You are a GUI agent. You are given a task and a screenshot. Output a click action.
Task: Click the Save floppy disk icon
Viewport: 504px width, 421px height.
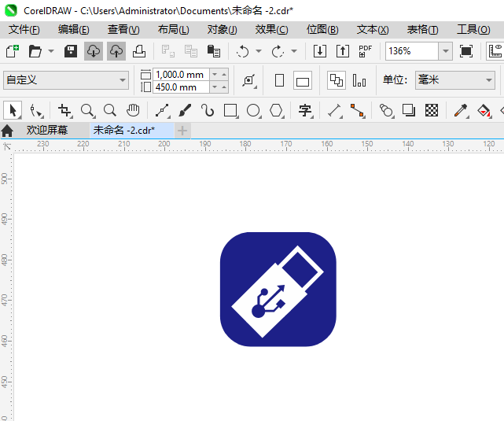pyautogui.click(x=71, y=51)
